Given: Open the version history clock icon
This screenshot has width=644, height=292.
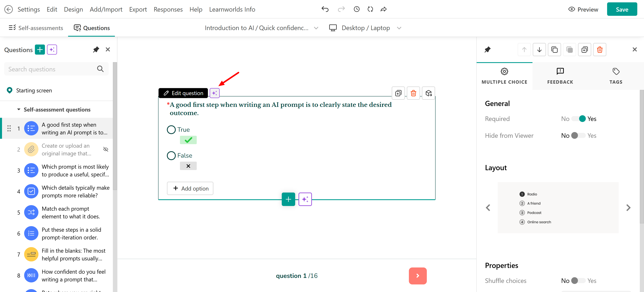Looking at the screenshot, I should tap(357, 9).
